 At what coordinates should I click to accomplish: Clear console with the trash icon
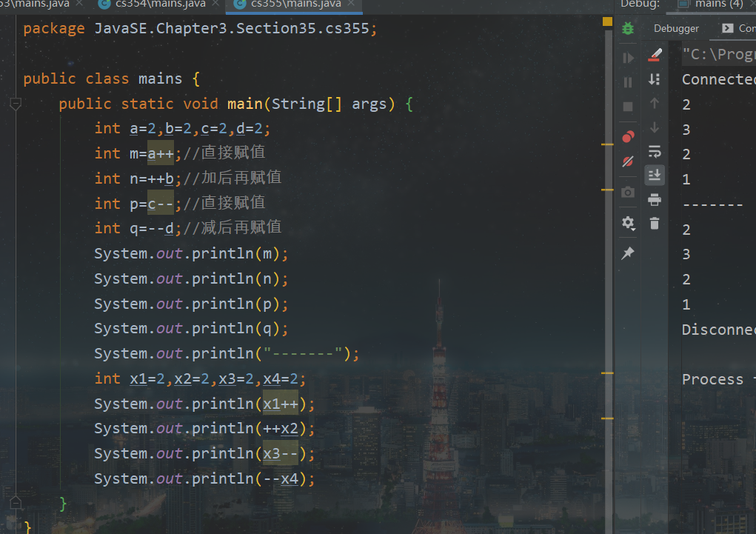pyautogui.click(x=655, y=224)
